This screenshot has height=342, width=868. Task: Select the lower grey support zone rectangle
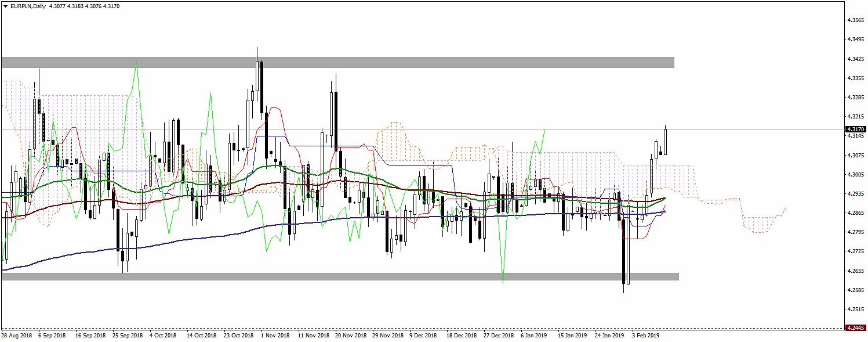[340, 277]
